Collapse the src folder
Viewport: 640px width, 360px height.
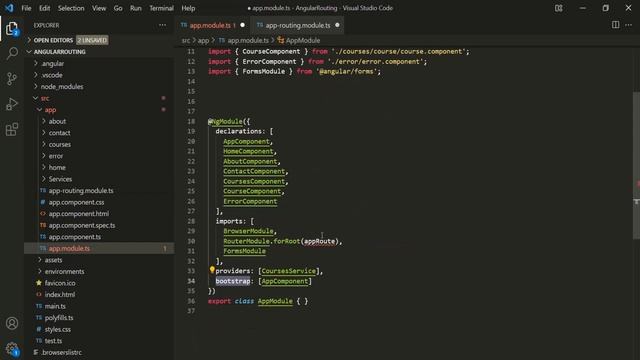pos(45,98)
